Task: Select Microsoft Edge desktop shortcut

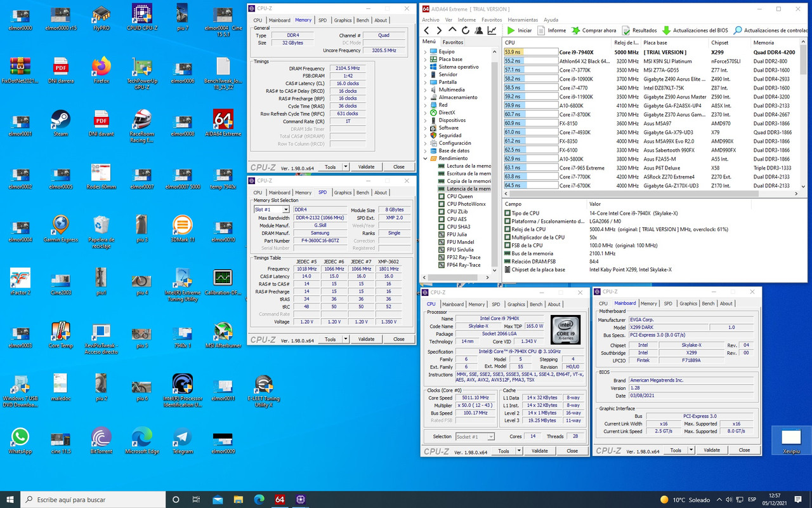Action: (141, 440)
